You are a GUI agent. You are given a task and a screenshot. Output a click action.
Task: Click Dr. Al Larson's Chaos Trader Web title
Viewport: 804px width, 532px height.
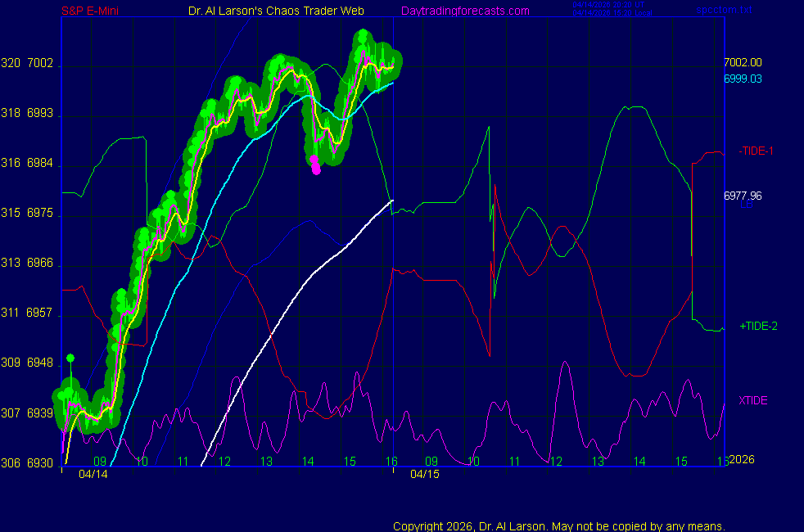271,11
